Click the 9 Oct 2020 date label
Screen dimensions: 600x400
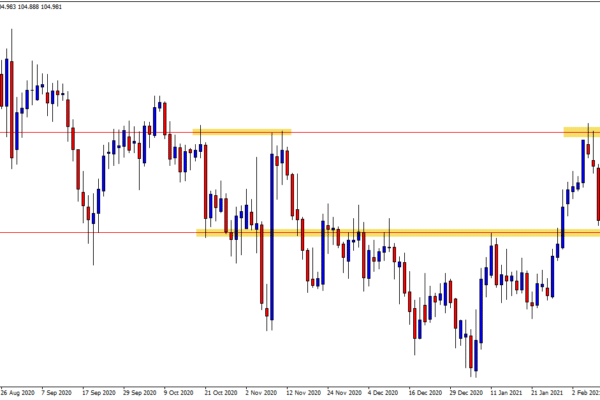click(x=182, y=393)
